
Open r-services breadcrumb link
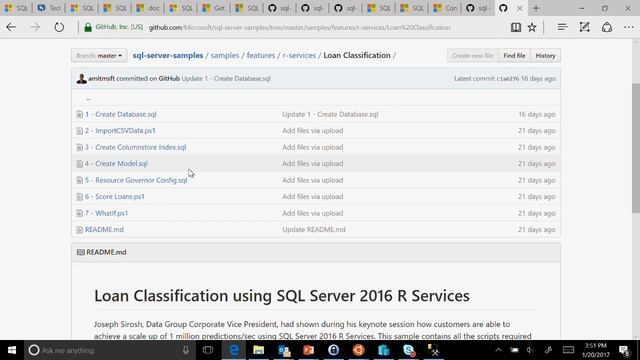click(x=299, y=55)
